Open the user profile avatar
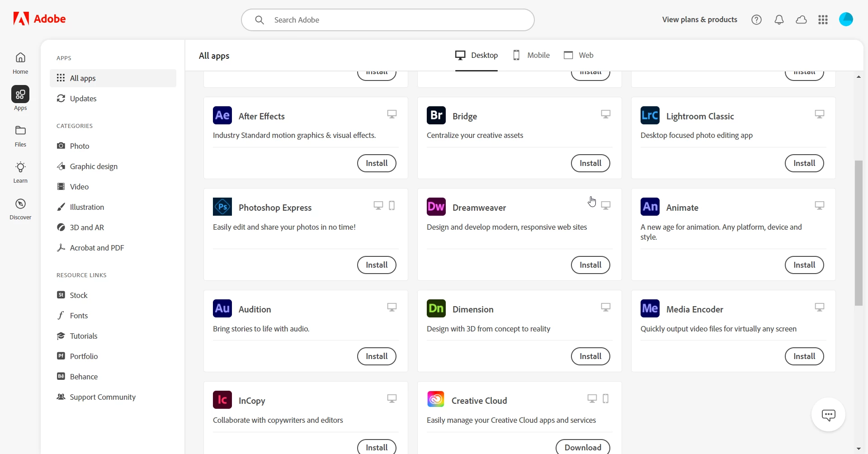 (846, 19)
